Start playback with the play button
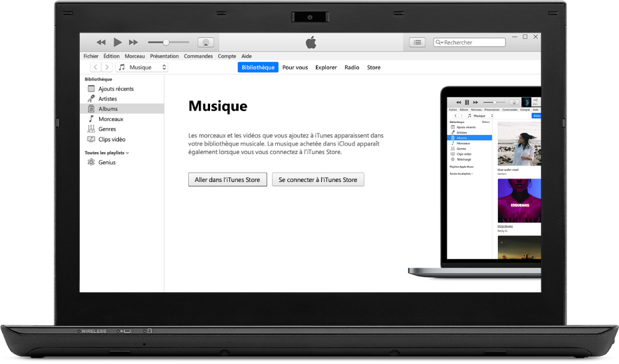This screenshot has height=364, width=619. (x=117, y=43)
